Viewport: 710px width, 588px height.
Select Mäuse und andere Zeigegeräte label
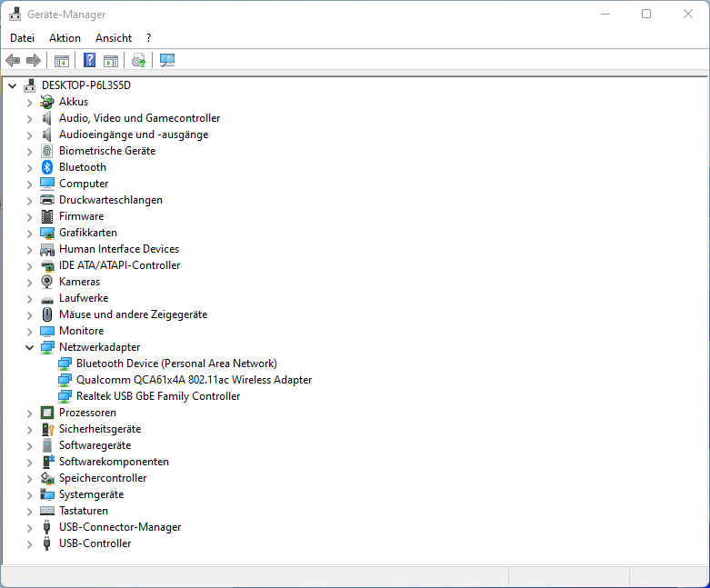pos(133,314)
